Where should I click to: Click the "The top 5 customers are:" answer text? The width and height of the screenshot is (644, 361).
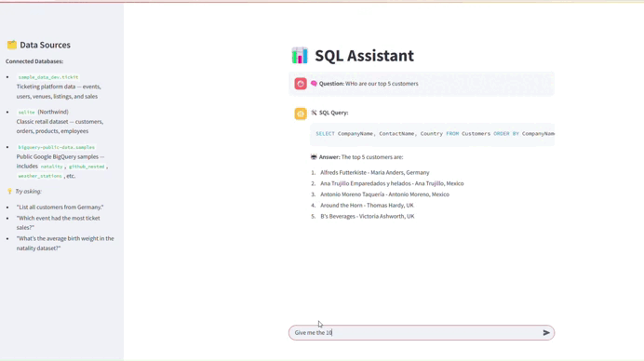pyautogui.click(x=372, y=157)
